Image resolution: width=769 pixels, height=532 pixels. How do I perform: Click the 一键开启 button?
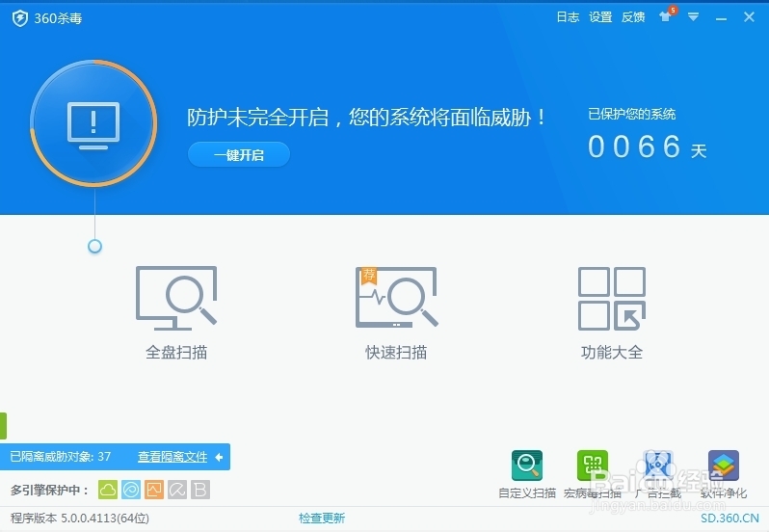(239, 155)
